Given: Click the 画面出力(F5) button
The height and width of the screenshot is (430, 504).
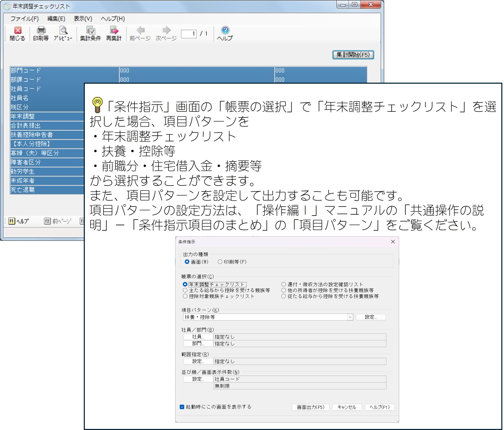Looking at the screenshot, I should click(x=310, y=407).
